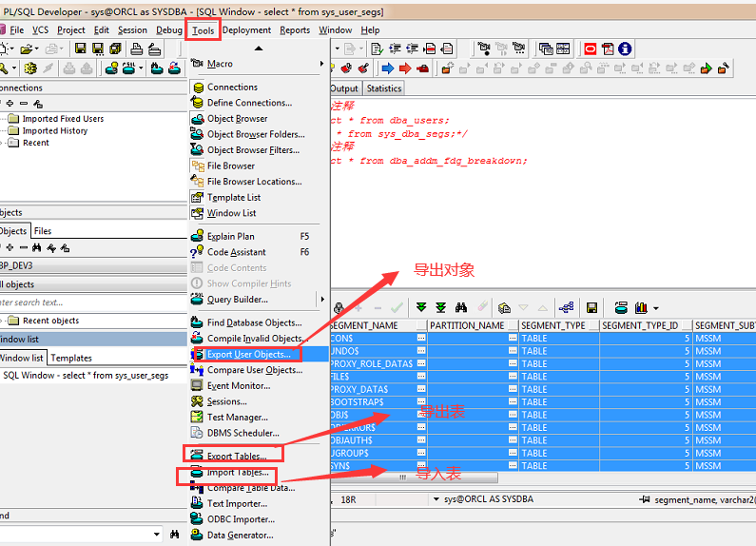This screenshot has height=546, width=756.
Task: Expand the Recent objects folder
Action: point(2,321)
